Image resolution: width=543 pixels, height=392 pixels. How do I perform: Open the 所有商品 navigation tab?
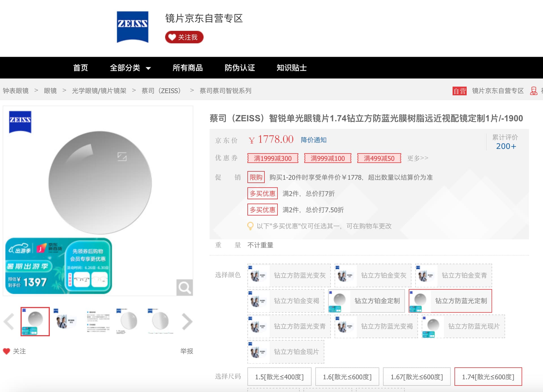coord(188,68)
